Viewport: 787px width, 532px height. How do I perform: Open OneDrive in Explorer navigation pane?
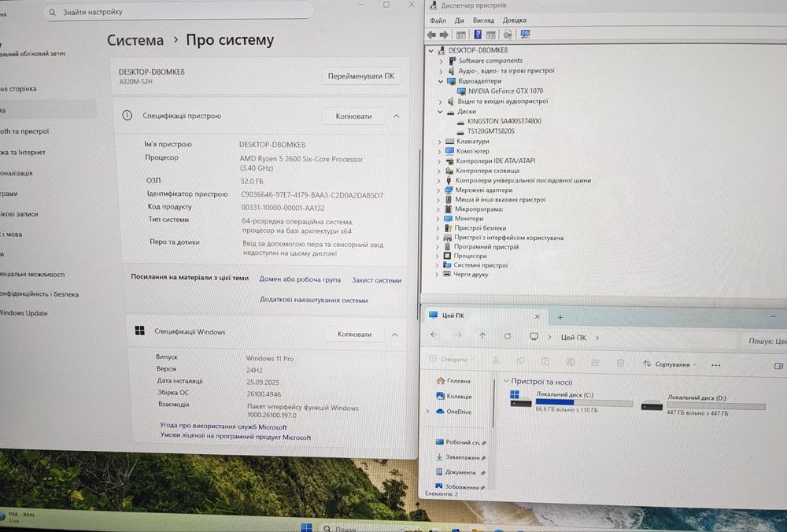tap(454, 412)
